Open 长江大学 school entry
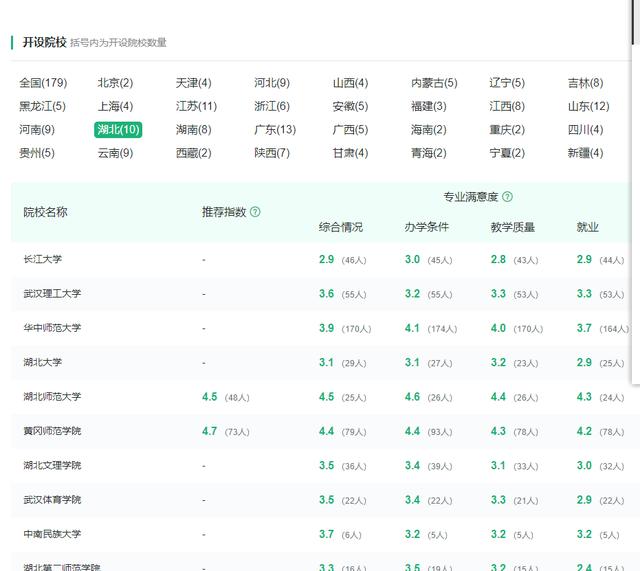The width and height of the screenshot is (640, 571). tap(42, 259)
